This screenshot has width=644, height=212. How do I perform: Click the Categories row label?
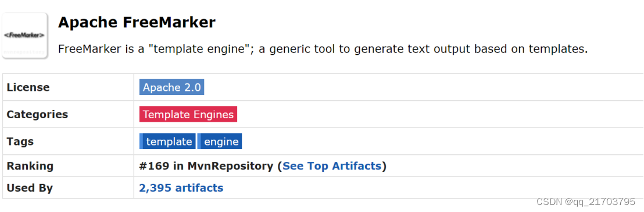[x=37, y=114]
